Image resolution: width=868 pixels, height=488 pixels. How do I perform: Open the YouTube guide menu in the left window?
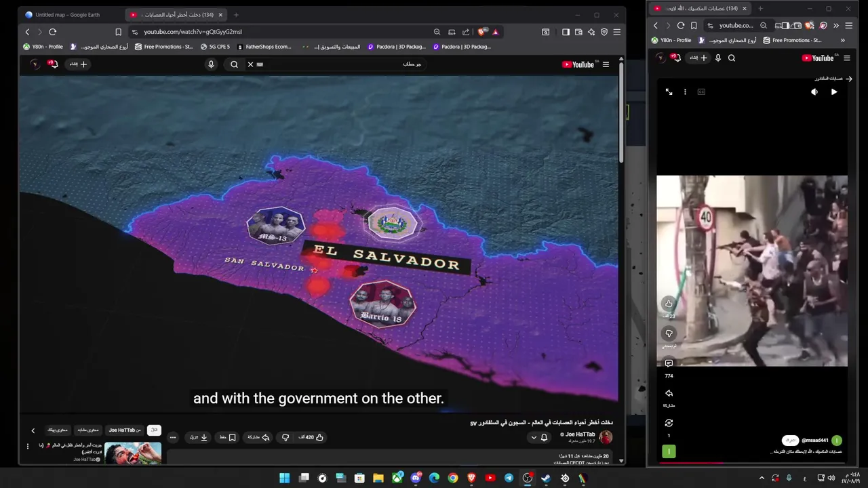point(606,64)
